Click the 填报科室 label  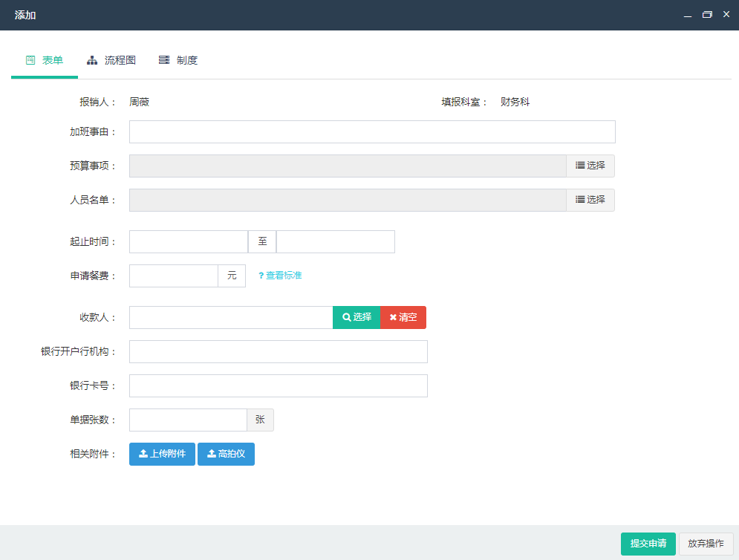pyautogui.click(x=463, y=102)
